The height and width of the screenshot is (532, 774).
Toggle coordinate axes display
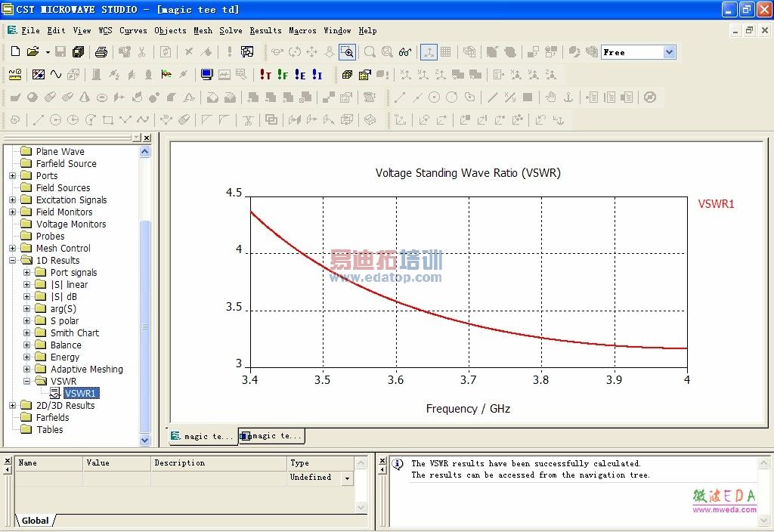[429, 51]
